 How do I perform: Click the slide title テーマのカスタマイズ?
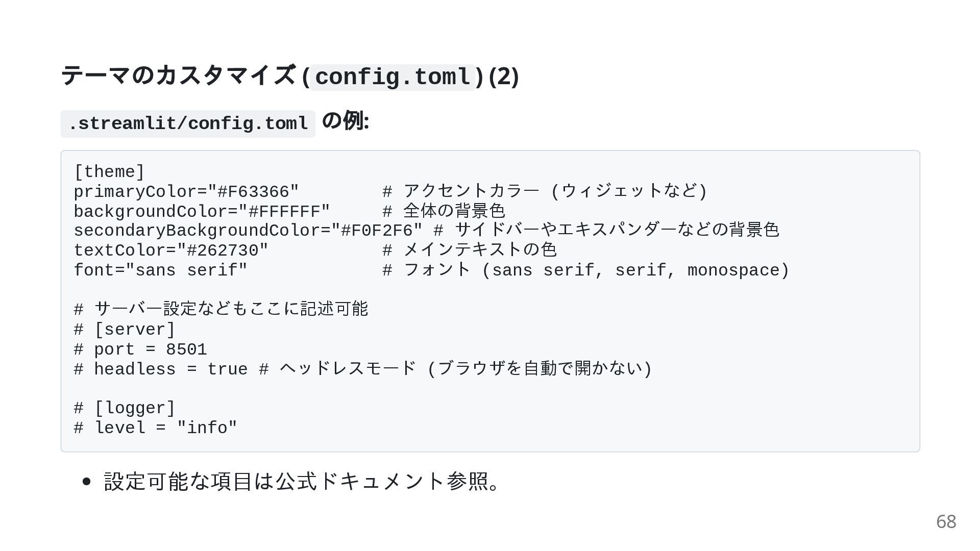point(179,76)
